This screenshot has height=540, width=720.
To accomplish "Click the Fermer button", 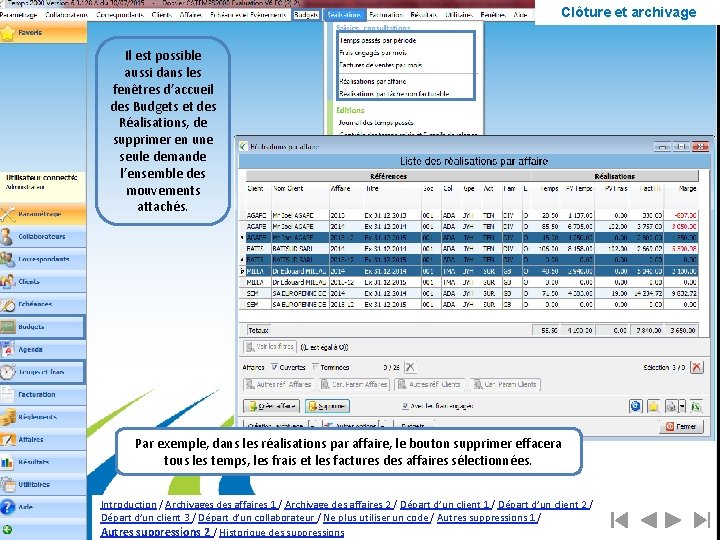I will 681,427.
